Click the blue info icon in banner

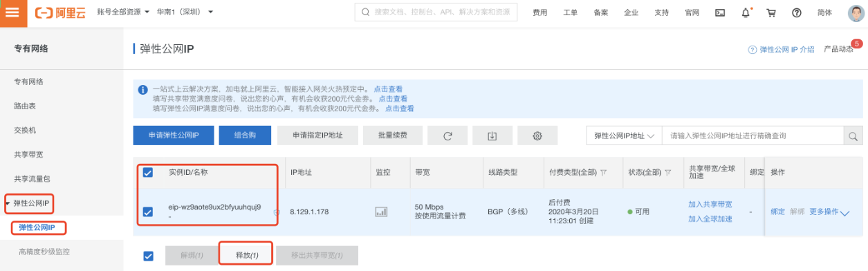pyautogui.click(x=143, y=89)
